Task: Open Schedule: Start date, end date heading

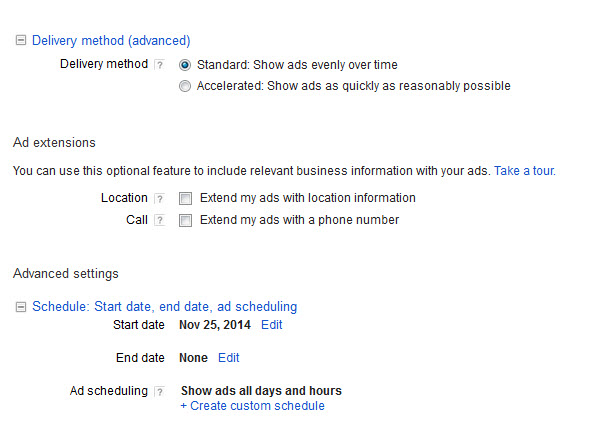Action: pyautogui.click(x=165, y=306)
